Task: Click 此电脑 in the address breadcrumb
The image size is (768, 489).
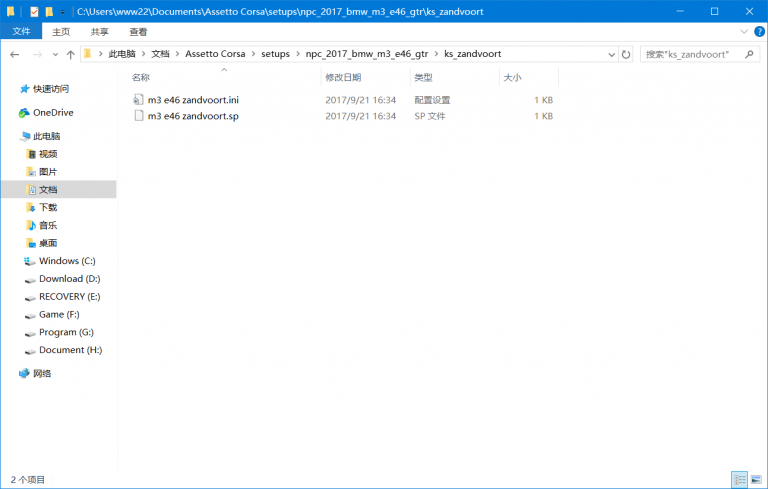Action: coord(121,54)
